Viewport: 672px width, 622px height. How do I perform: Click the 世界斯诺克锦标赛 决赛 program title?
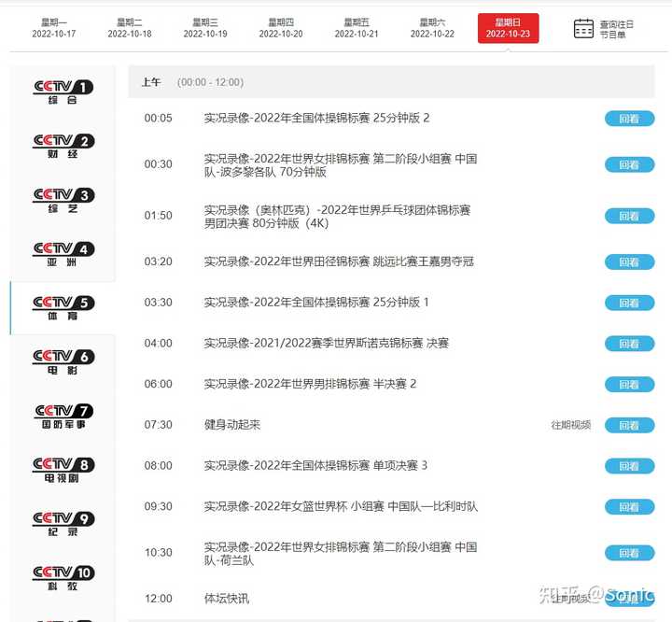327,343
